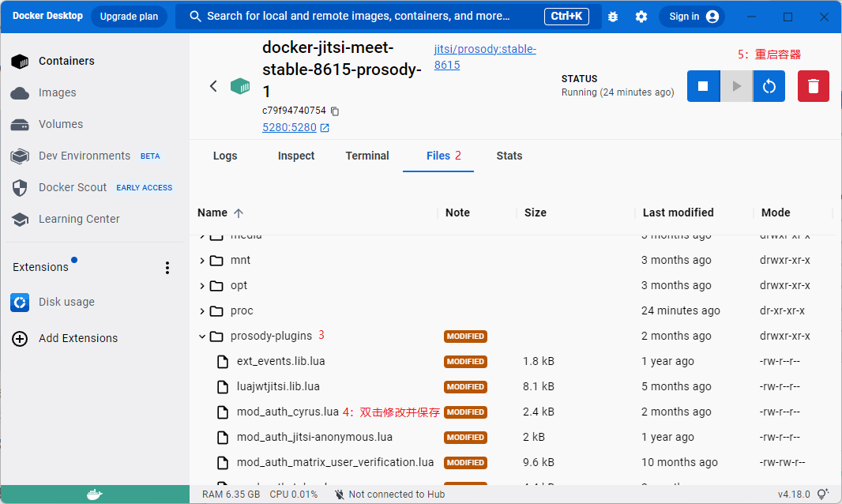The image size is (842, 504).
Task: Open Settings gear icon
Action: [x=641, y=17]
